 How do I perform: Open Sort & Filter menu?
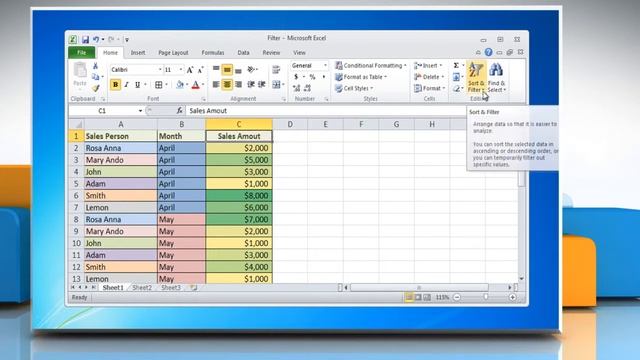click(476, 77)
